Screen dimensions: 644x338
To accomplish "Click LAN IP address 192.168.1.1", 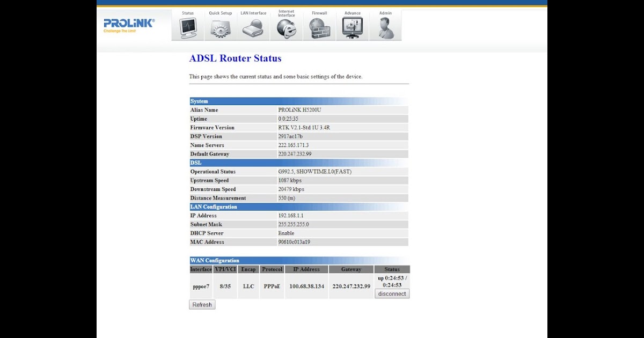I will click(x=290, y=216).
